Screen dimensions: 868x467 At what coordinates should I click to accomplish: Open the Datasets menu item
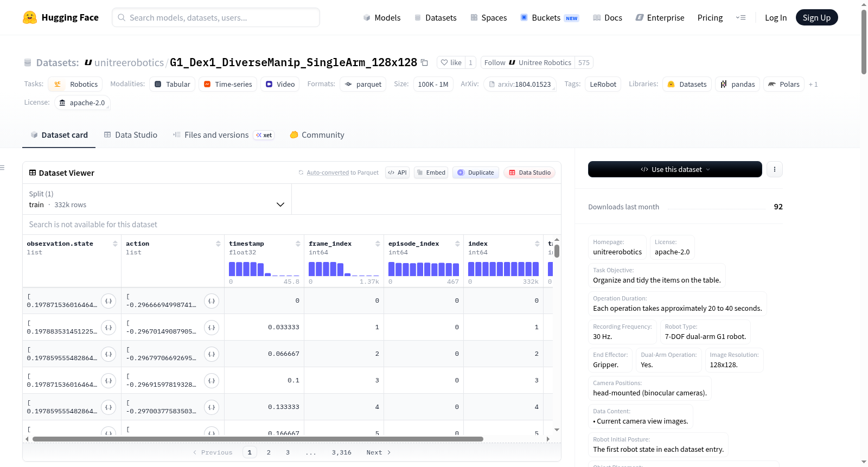tap(435, 17)
